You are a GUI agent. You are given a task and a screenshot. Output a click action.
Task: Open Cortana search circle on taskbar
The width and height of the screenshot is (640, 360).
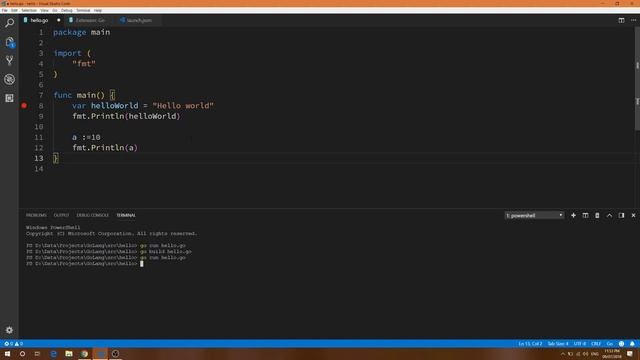[22, 353]
